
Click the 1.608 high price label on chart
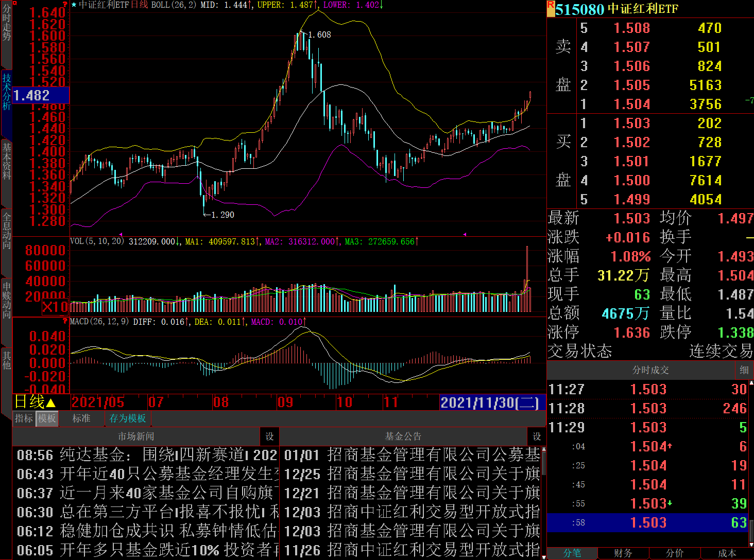(320, 34)
